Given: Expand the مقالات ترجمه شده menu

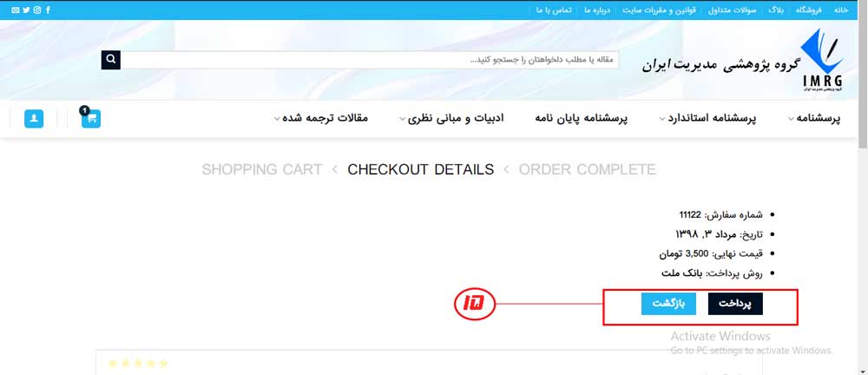Looking at the screenshot, I should [x=321, y=119].
